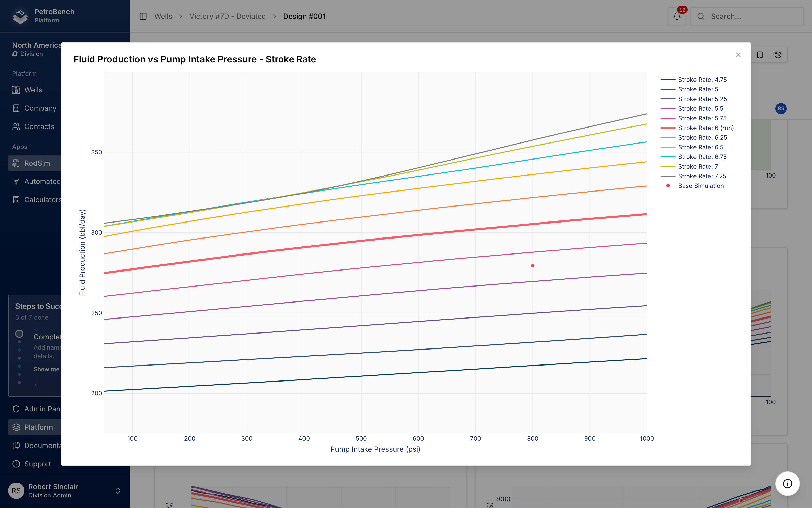
Task: Click the Wells derrick icon
Action: 16,90
